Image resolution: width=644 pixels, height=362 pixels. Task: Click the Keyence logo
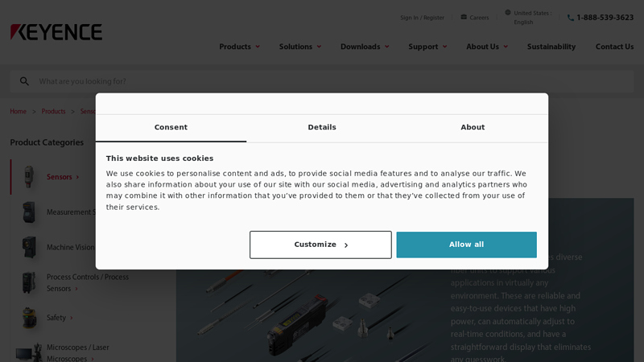coord(56,32)
